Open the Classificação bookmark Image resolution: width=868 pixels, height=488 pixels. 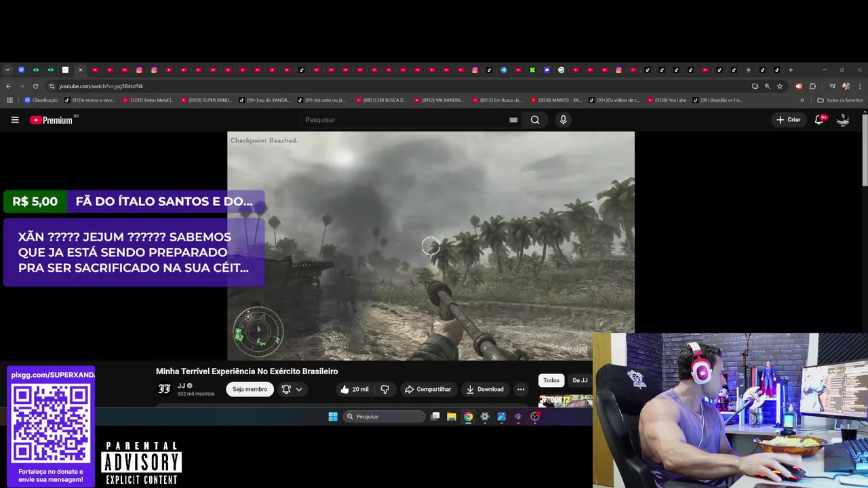41,100
